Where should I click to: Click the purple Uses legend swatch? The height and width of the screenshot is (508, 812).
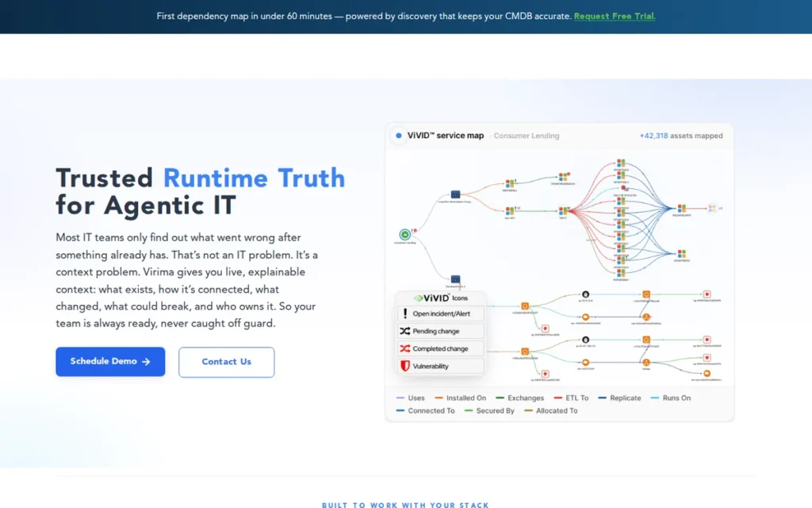(400, 398)
